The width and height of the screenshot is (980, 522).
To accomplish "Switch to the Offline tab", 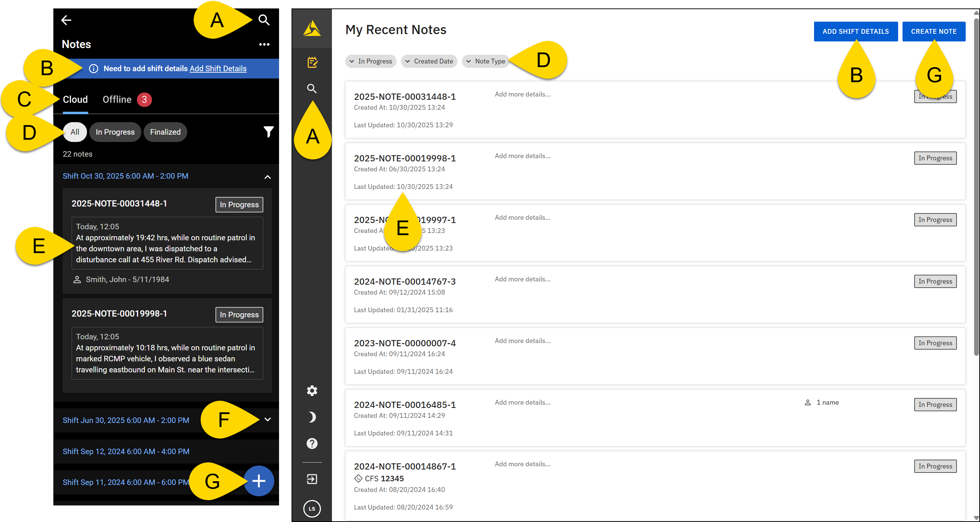I will (117, 100).
